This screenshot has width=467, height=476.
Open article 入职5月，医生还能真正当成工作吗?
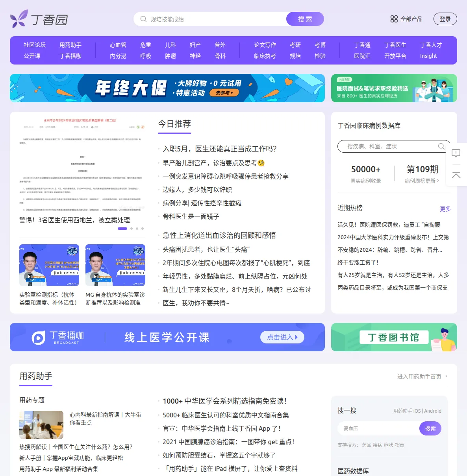[220, 149]
